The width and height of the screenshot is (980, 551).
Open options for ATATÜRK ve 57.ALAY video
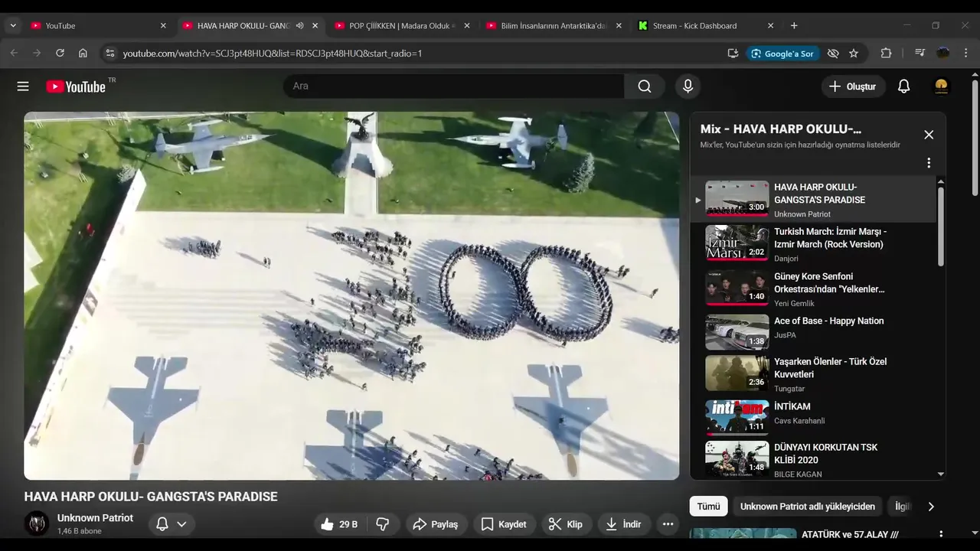point(941,535)
